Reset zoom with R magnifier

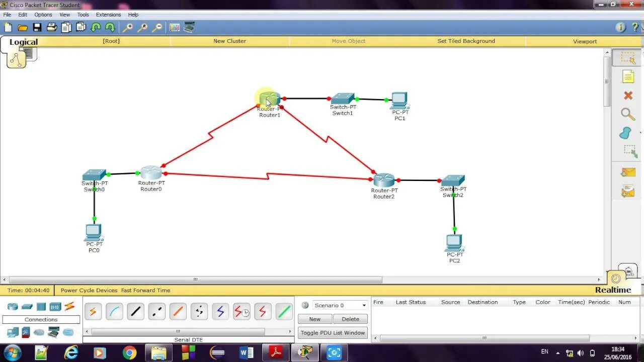click(x=142, y=28)
